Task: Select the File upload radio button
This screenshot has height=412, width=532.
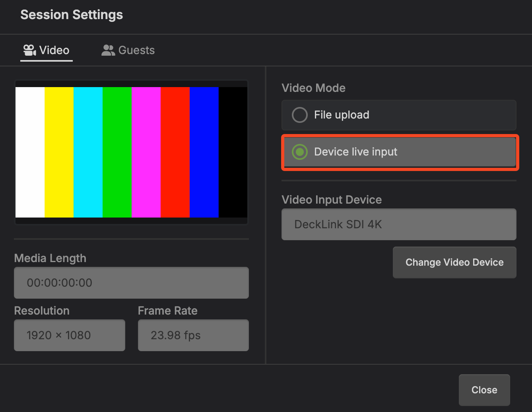Action: [300, 115]
